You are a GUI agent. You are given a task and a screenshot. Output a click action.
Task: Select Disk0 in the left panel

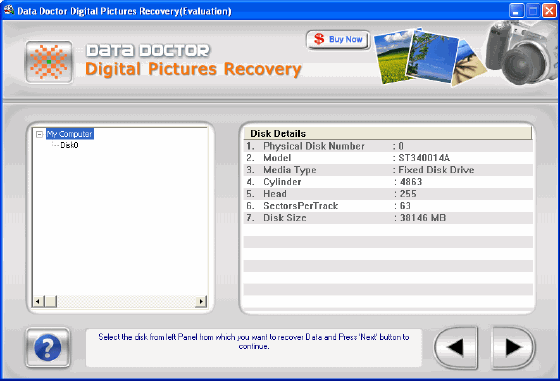(x=69, y=145)
